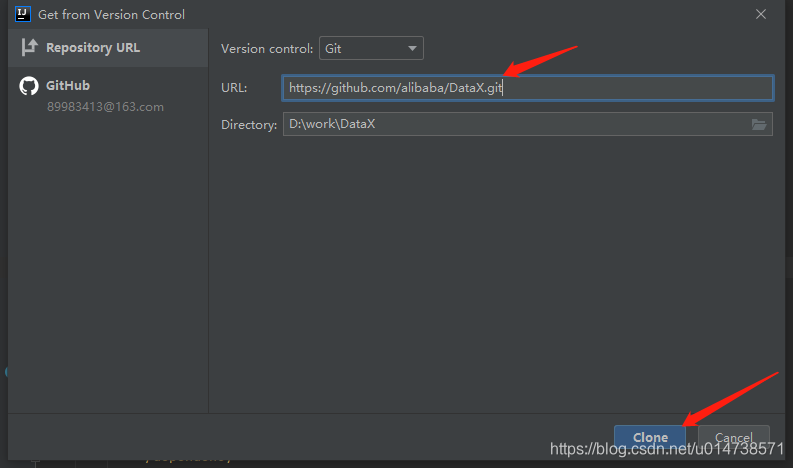
Task: Focus the repository URL input field
Action: [527, 88]
